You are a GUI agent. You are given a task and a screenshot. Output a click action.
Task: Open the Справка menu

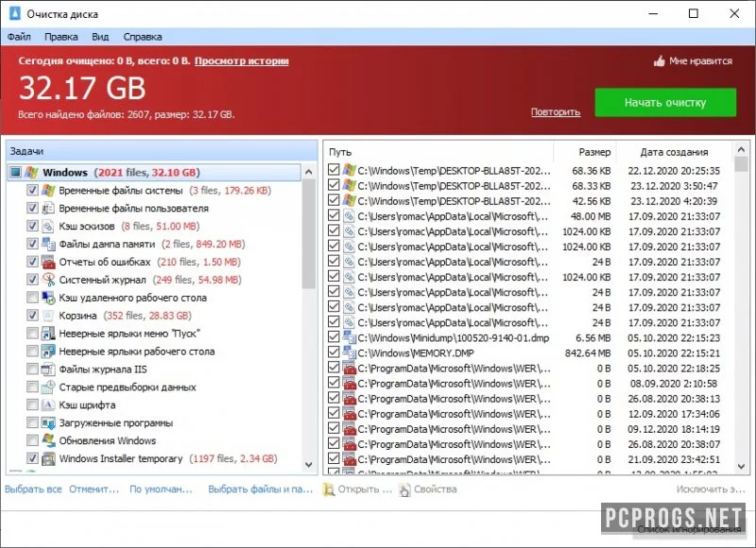[x=143, y=37]
